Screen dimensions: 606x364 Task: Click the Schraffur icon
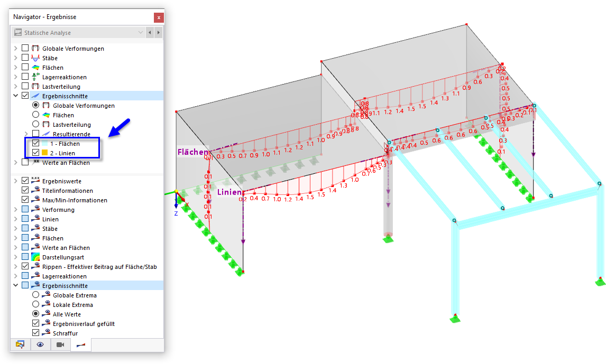pos(46,332)
